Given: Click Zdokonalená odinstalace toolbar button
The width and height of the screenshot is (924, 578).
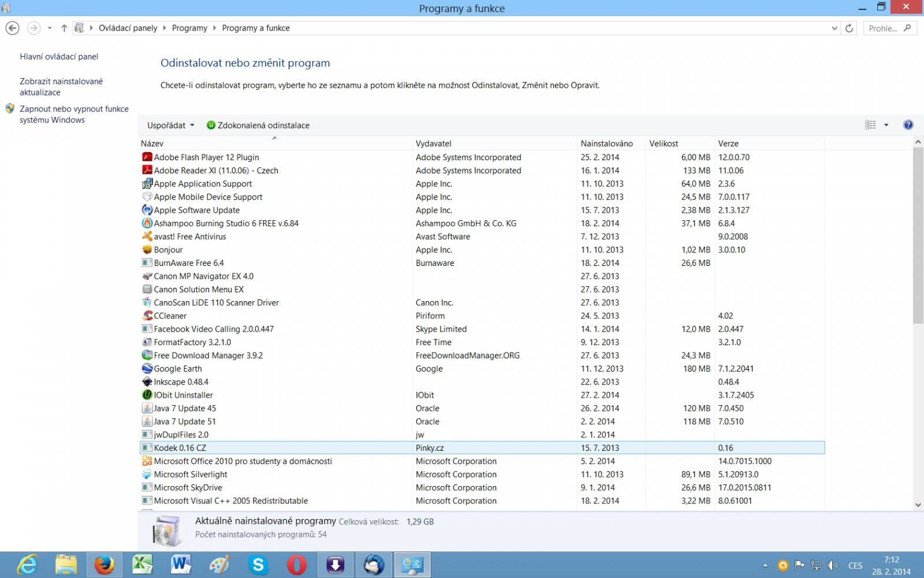Looking at the screenshot, I should coord(258,125).
